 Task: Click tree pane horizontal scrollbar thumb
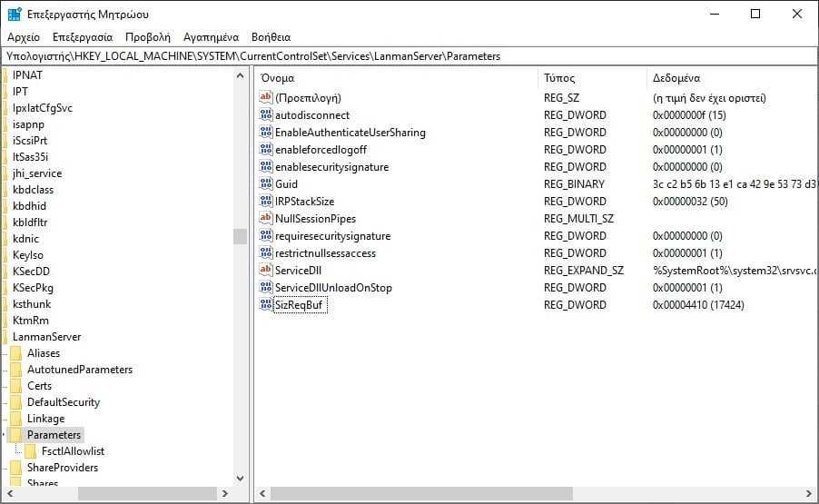coord(147,493)
